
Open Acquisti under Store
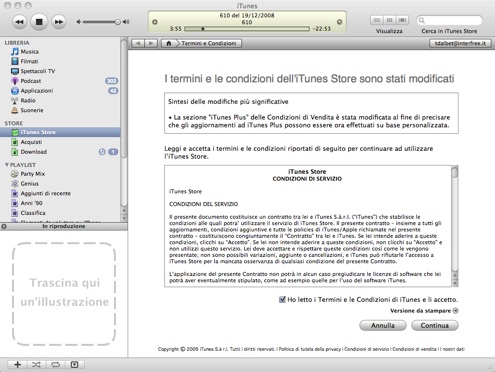pyautogui.click(x=60, y=142)
